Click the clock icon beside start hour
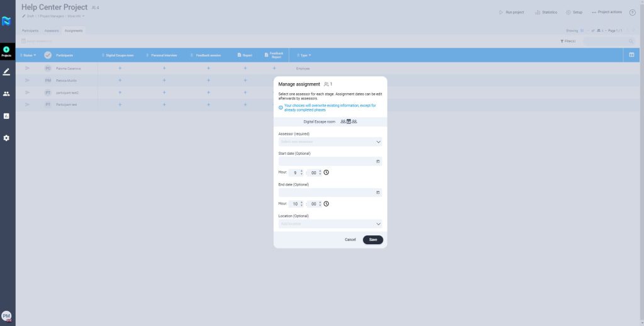 tap(326, 172)
